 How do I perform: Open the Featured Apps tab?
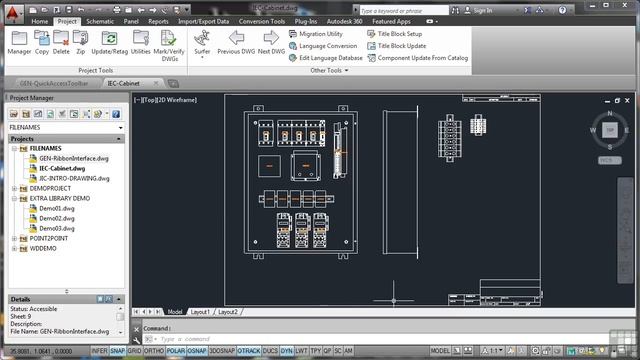[x=391, y=21]
